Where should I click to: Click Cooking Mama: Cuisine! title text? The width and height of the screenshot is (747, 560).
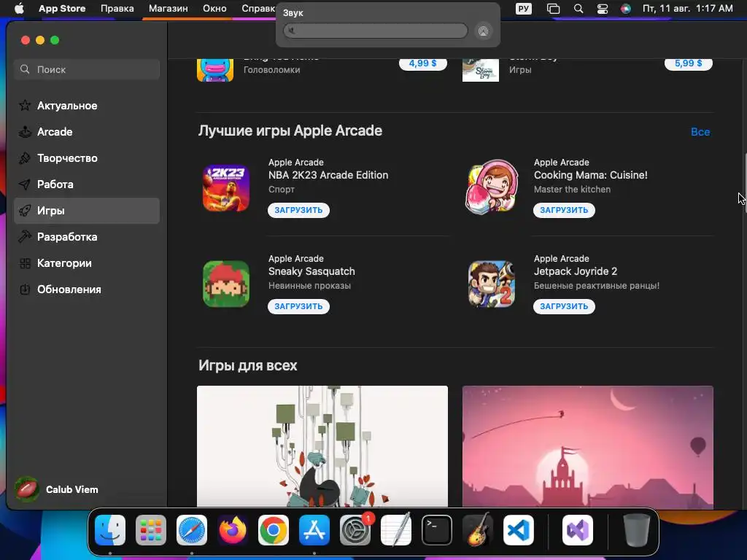pyautogui.click(x=591, y=175)
